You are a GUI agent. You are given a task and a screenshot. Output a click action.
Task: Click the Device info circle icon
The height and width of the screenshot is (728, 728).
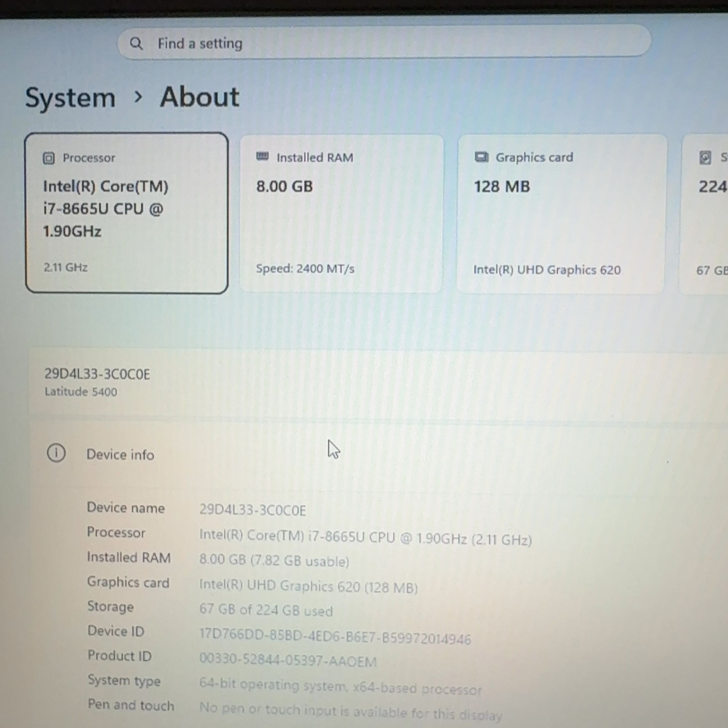56,453
